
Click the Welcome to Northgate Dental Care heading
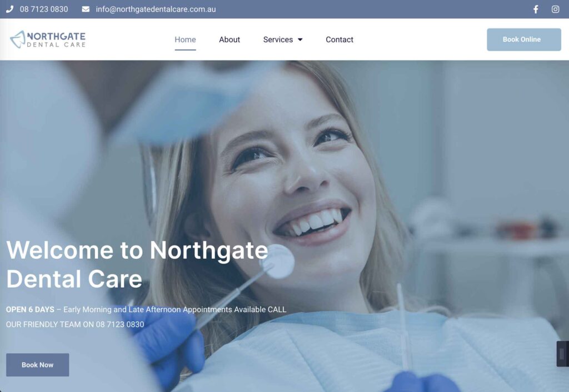[x=137, y=264]
